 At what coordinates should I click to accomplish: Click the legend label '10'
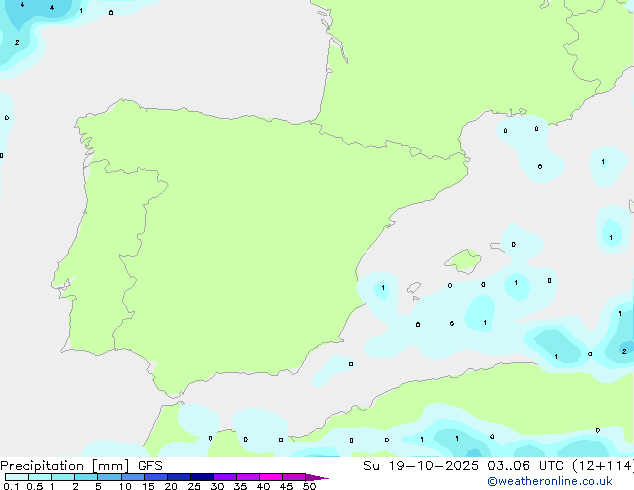pos(125,486)
